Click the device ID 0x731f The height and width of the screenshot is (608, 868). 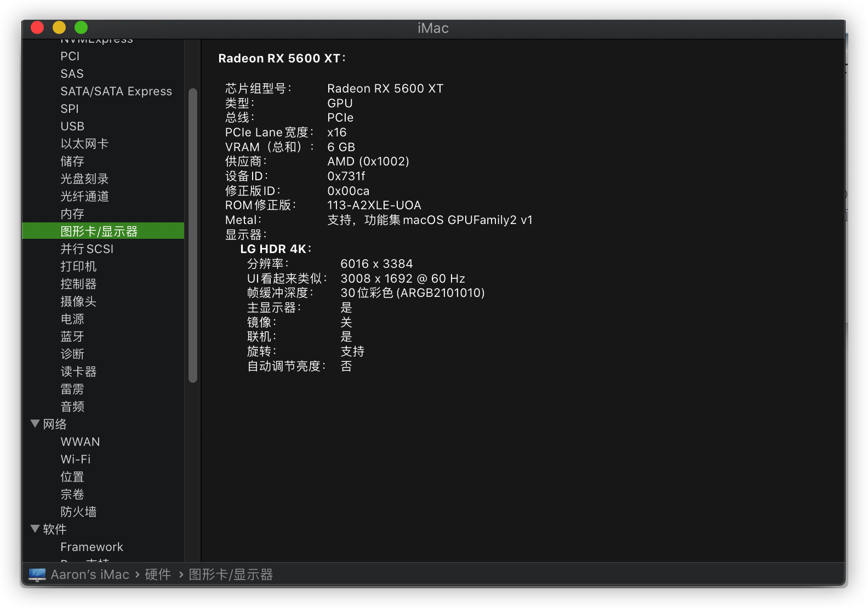[346, 176]
